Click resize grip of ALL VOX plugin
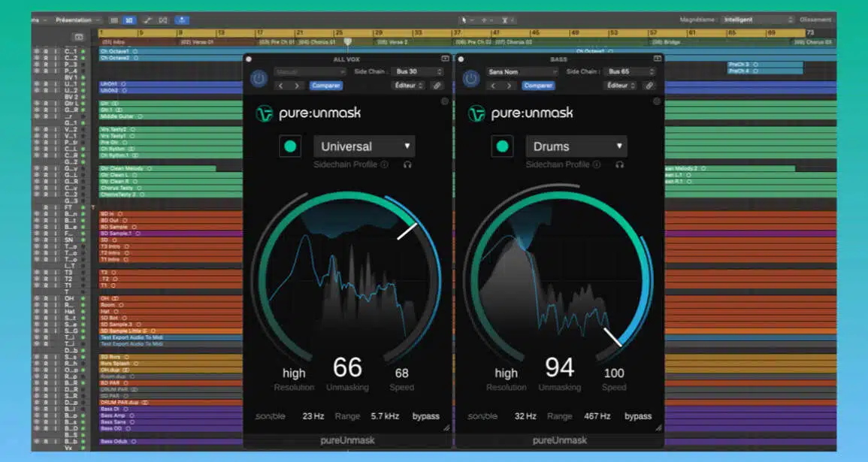This screenshot has width=868, height=462. tap(446, 427)
